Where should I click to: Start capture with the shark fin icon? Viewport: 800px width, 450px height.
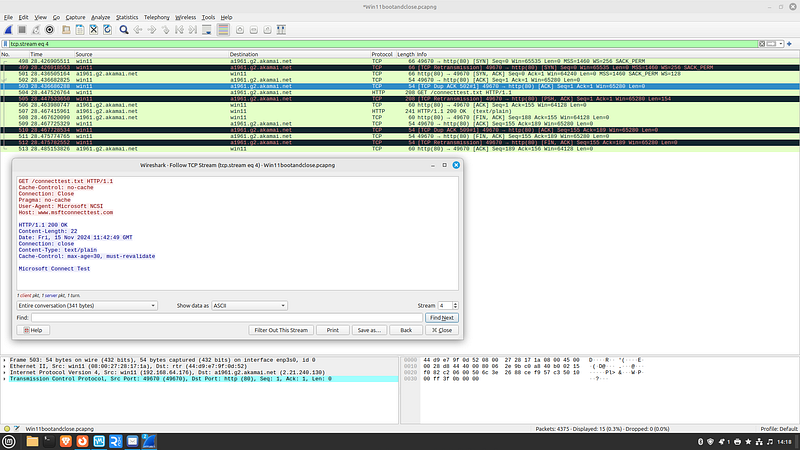point(8,30)
